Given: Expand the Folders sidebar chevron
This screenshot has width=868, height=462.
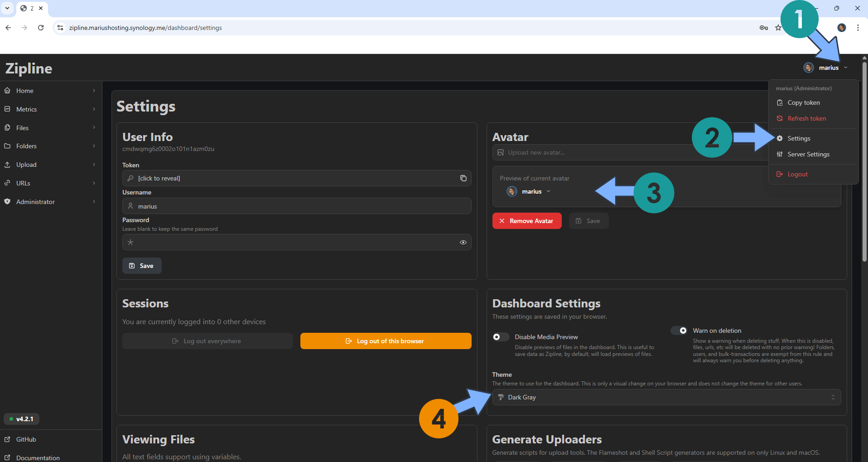Looking at the screenshot, I should (94, 146).
